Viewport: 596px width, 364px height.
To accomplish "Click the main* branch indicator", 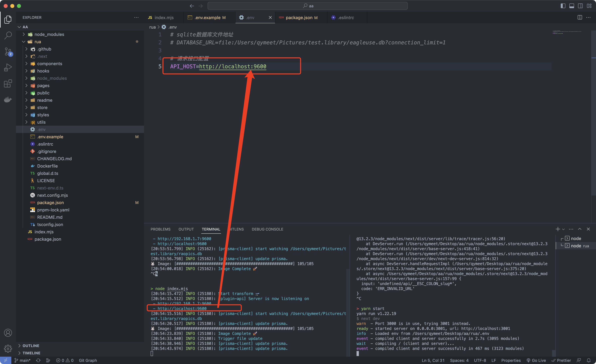I will tap(22, 360).
